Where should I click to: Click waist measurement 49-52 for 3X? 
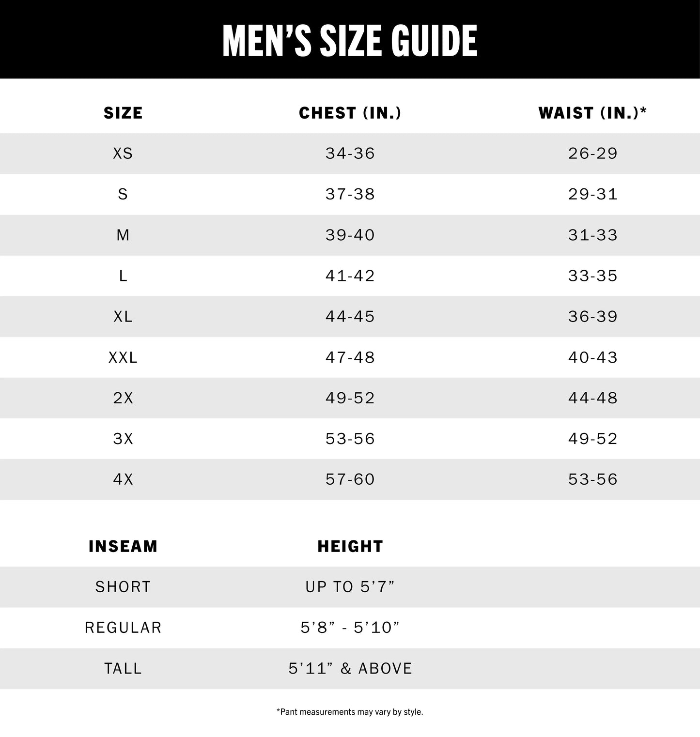tap(592, 439)
